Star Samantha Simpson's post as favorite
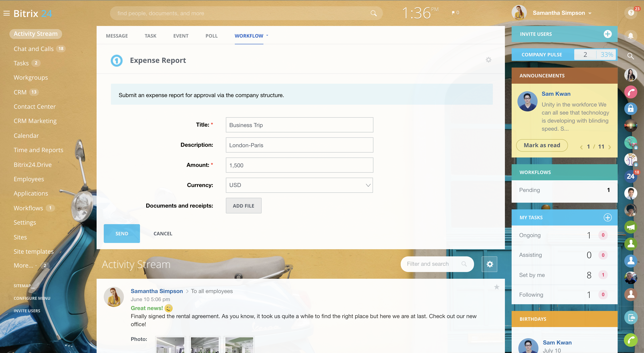Viewport: 644px width, 353px height. click(x=496, y=287)
